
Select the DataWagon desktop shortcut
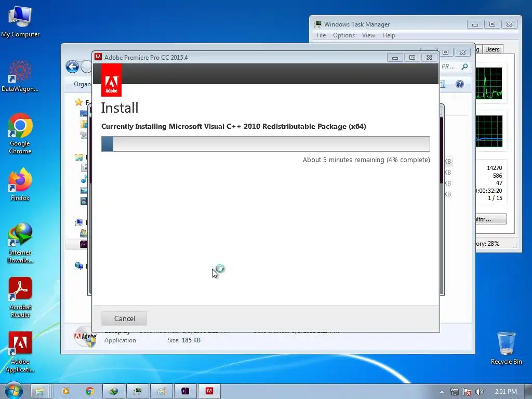pyautogui.click(x=20, y=76)
